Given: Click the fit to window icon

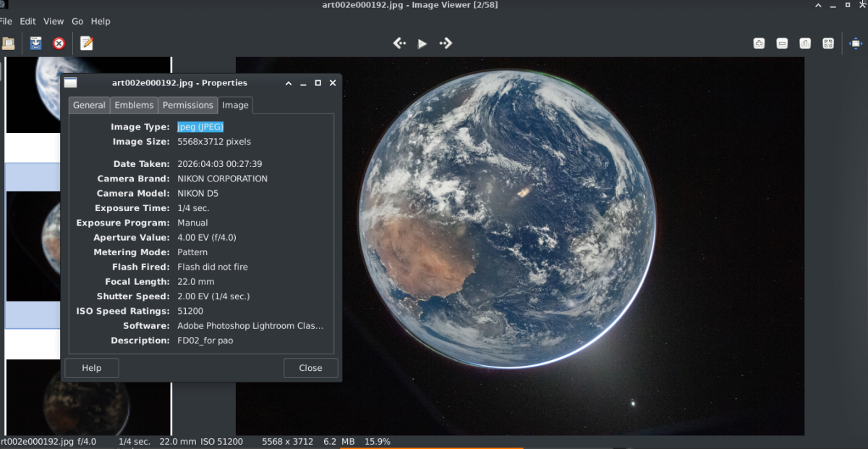Looking at the screenshot, I should tap(828, 43).
